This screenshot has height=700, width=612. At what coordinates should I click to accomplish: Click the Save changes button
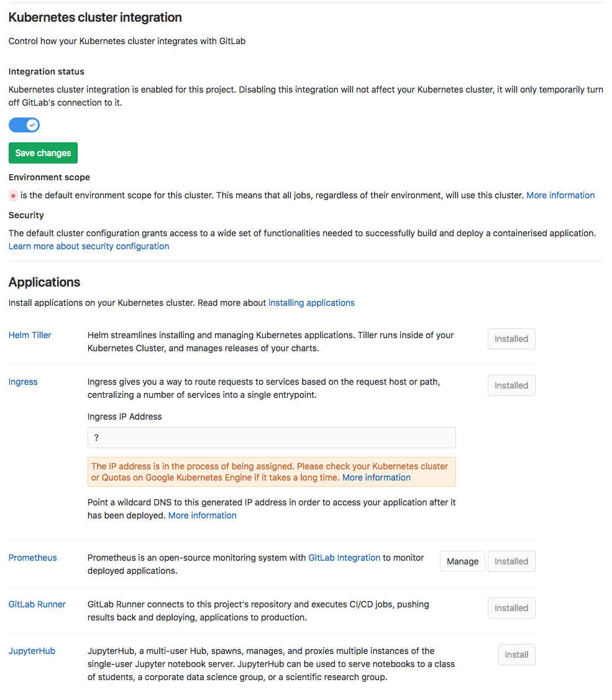43,152
